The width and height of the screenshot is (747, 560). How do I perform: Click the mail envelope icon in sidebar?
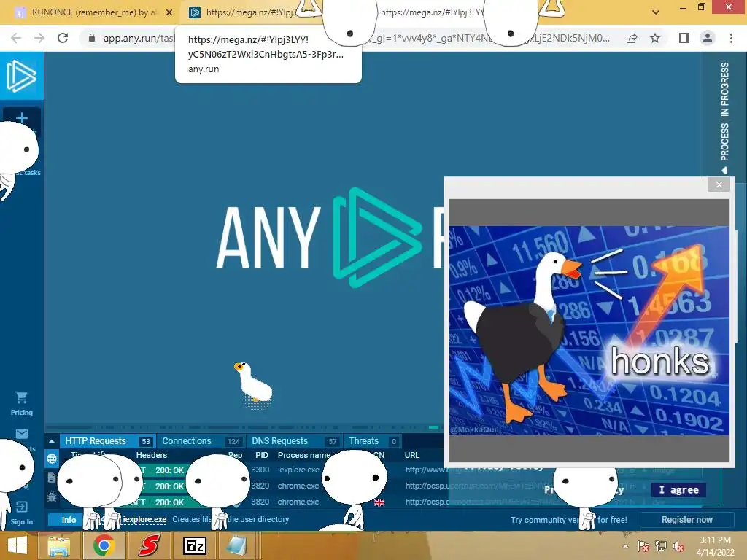pos(21,434)
